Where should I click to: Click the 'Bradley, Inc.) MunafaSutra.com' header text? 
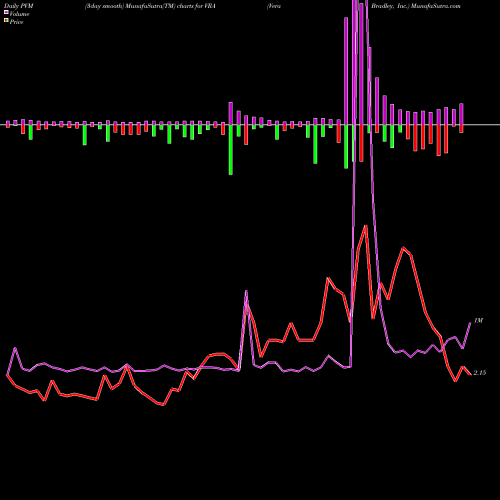[x=416, y=6]
